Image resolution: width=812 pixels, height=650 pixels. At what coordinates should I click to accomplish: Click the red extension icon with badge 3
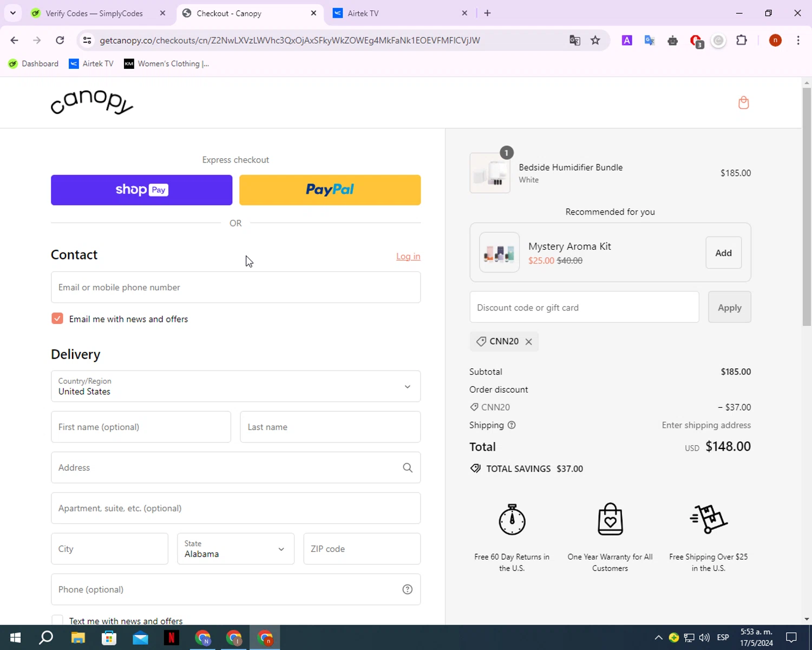[696, 41]
